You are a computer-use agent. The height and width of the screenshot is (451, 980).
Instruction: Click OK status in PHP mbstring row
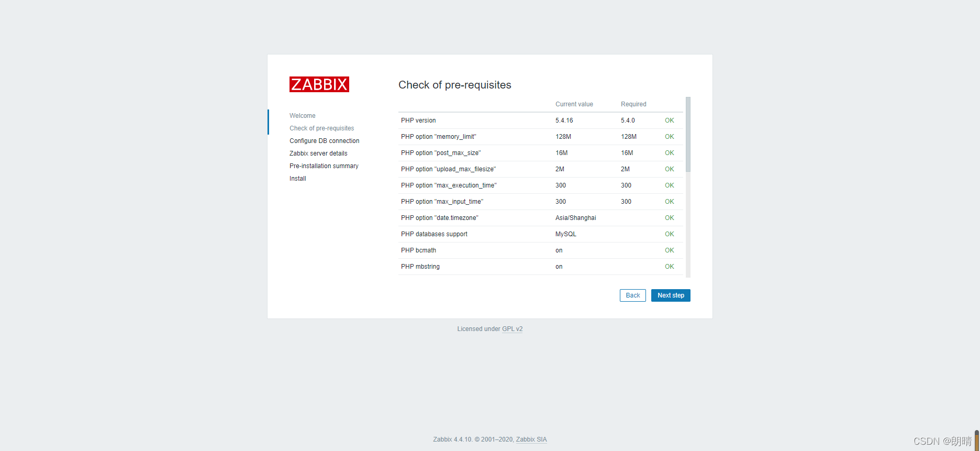point(670,267)
